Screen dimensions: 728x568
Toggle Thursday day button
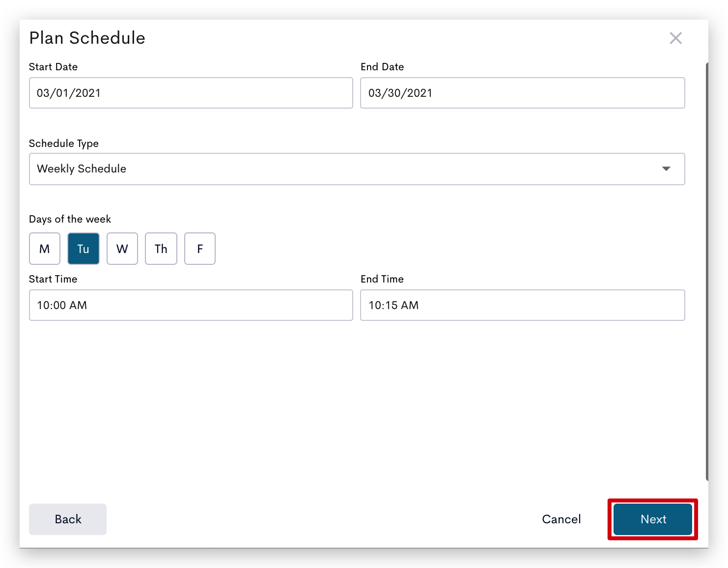pyautogui.click(x=161, y=249)
